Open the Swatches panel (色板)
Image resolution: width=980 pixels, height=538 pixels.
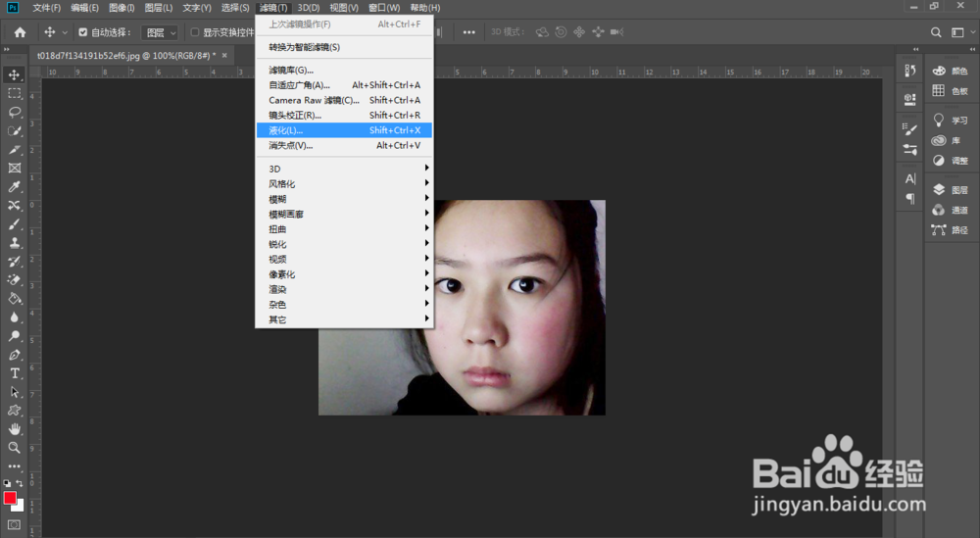(x=950, y=91)
